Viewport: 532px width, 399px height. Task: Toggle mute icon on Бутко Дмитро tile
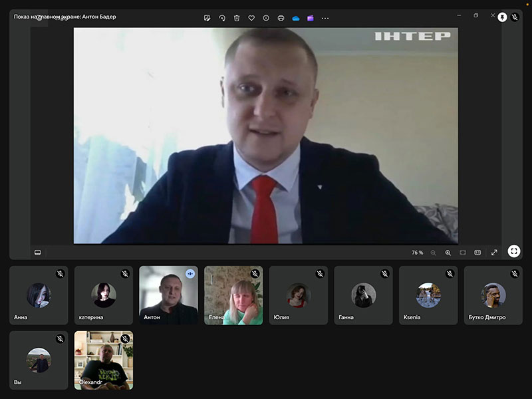515,273
